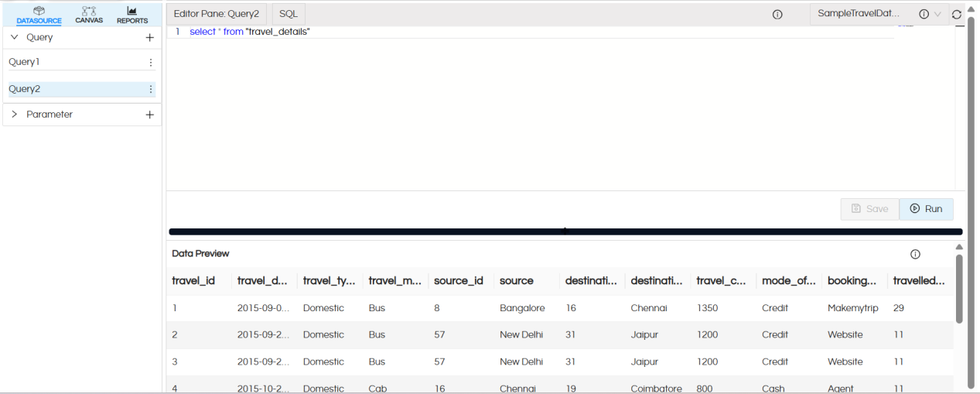
Task: Click the page scroll-up arrow at top right
Action: pyautogui.click(x=971, y=8)
